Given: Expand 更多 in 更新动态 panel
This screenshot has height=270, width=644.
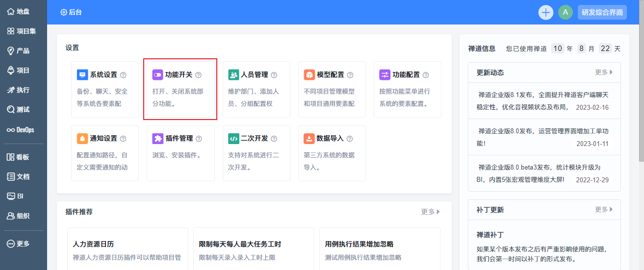Looking at the screenshot, I should pos(604,73).
